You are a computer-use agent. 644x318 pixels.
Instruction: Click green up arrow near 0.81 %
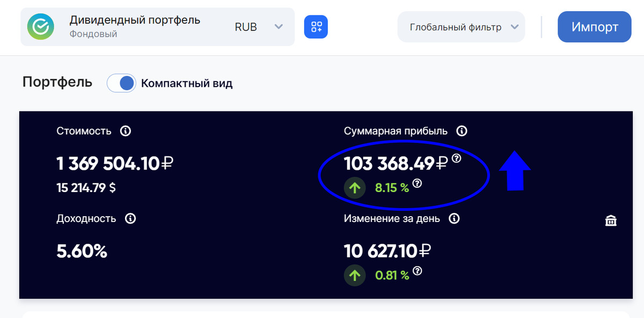coord(355,276)
